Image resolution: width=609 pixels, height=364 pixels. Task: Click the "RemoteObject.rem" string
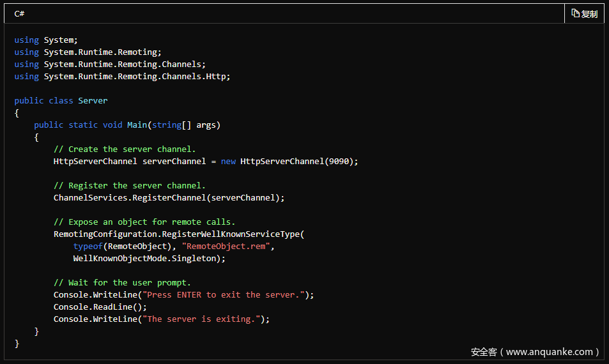point(227,246)
